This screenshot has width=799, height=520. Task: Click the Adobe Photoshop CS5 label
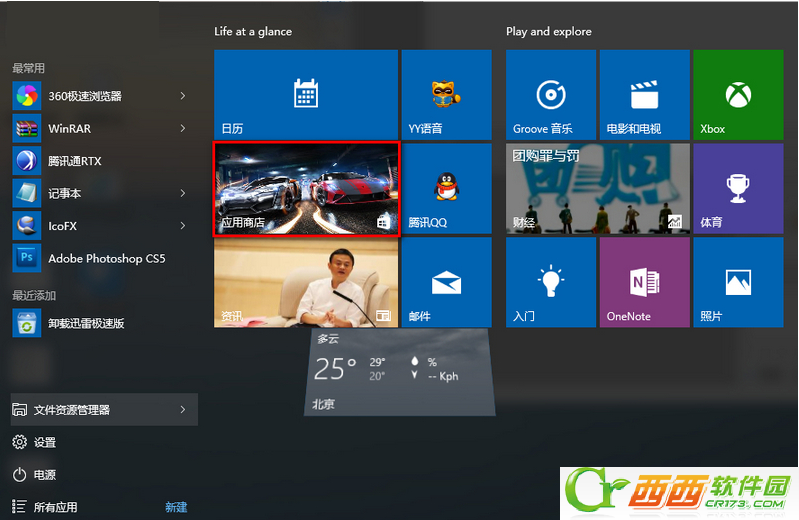(107, 258)
